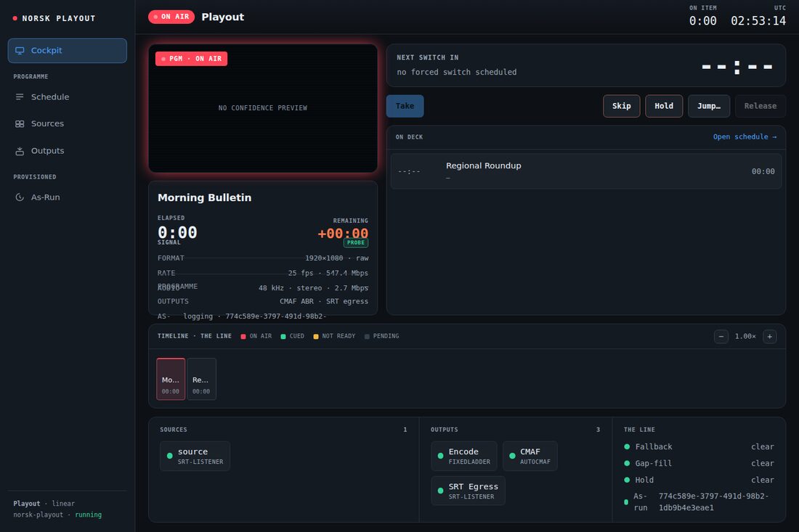Viewport: 799px width, 532px height.
Task: Click the running status text
Action: 88,515
